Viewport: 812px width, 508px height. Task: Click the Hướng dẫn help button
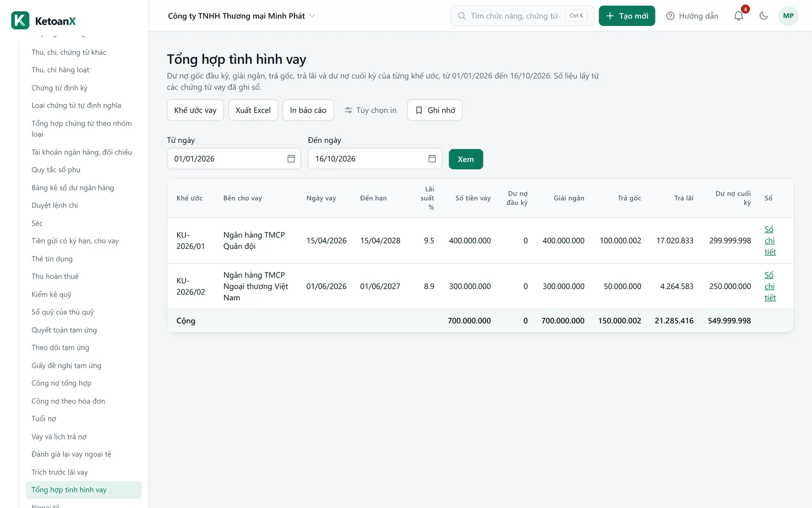[x=692, y=16]
